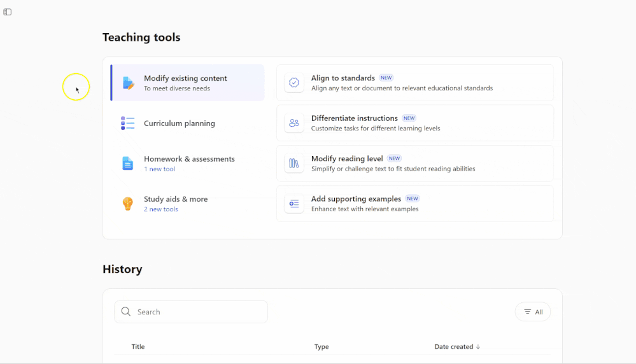
Task: Click the History search field
Action: click(x=197, y=312)
